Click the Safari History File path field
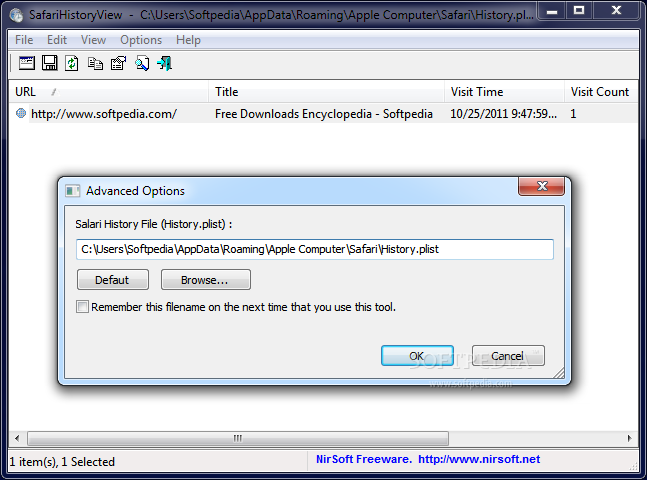This screenshot has height=480, width=647. coord(314,249)
